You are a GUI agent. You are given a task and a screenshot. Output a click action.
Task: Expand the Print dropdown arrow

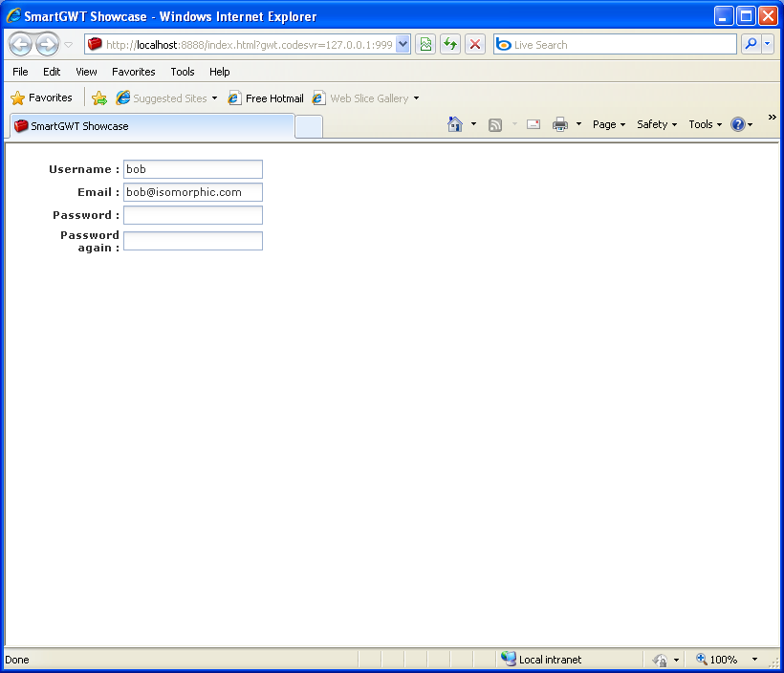click(x=578, y=124)
